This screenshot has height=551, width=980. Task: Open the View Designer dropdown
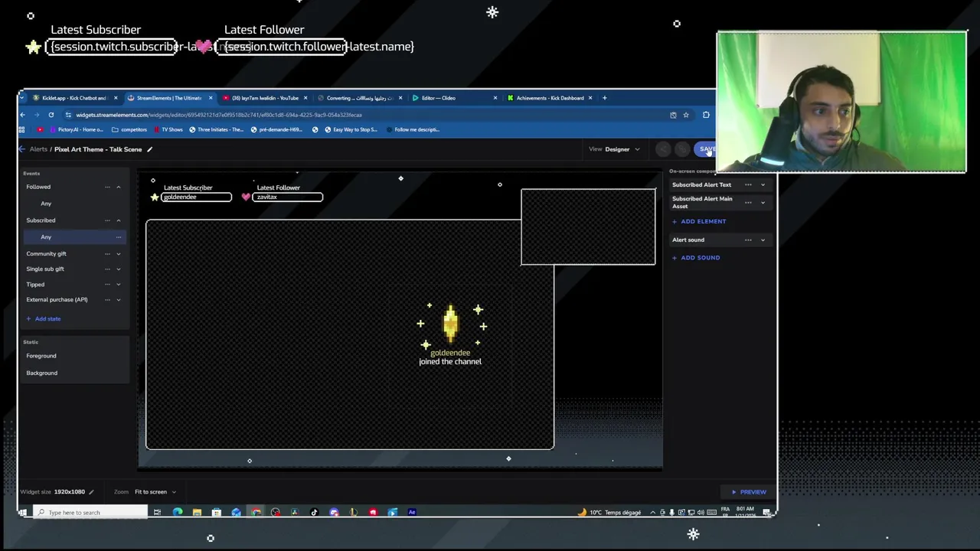click(622, 149)
